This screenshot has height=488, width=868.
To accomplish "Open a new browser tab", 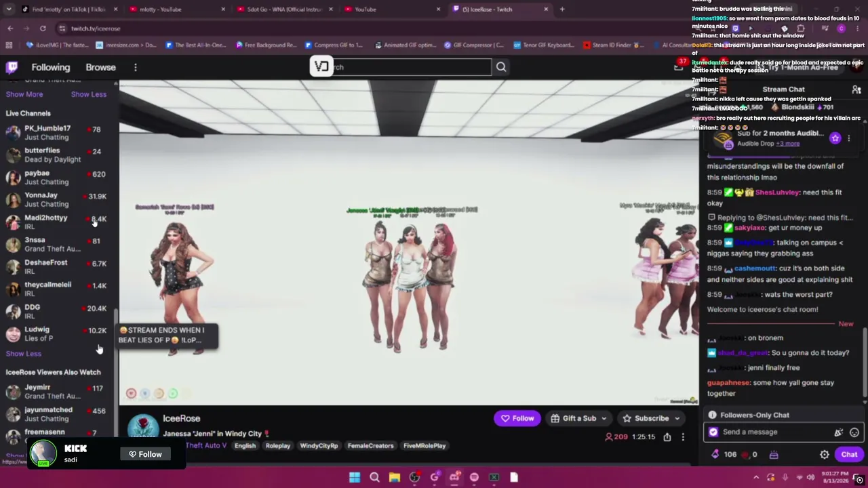I will click(562, 9).
